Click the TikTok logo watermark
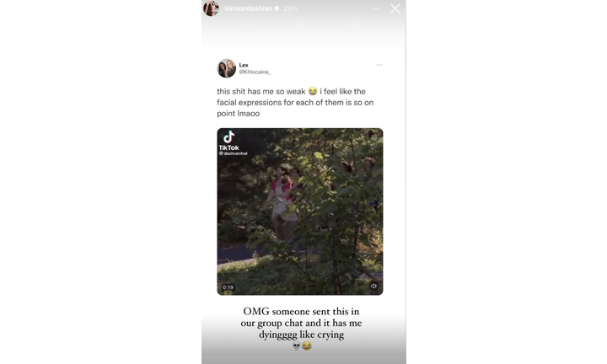 point(228,141)
